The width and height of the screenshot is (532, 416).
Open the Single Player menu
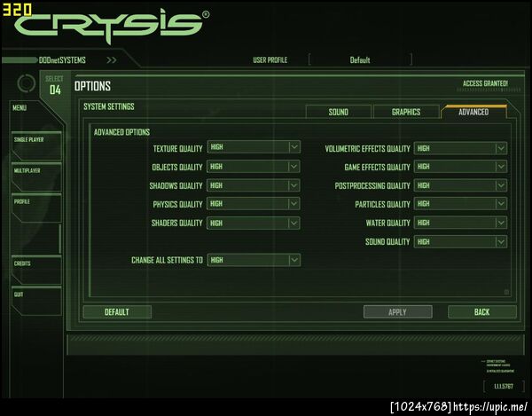click(36, 145)
